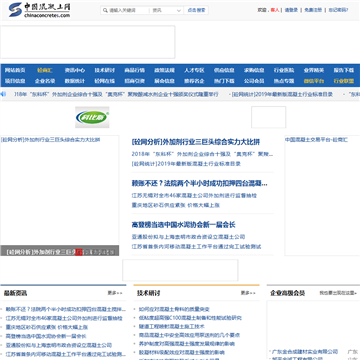The width and height of the screenshot is (360, 360).
Task: Open the 资讯 search category dropdown
Action: [166, 10]
